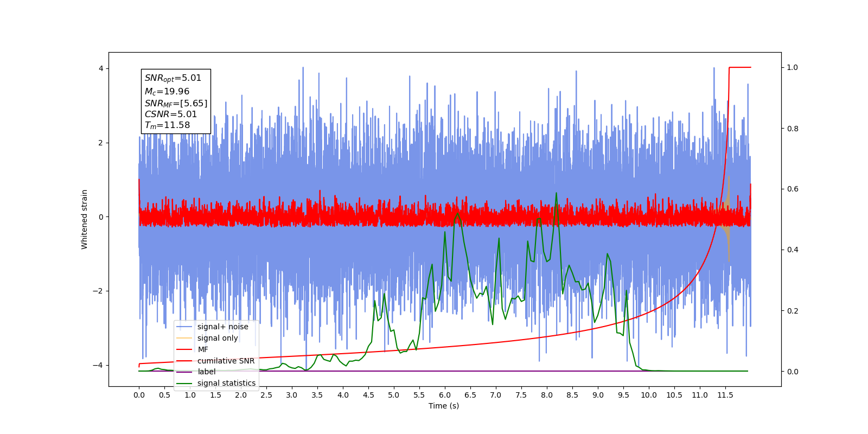Viewport: 868px width, 434px height.
Task: Click the Mc=19.96 annotation text
Action: 167,92
